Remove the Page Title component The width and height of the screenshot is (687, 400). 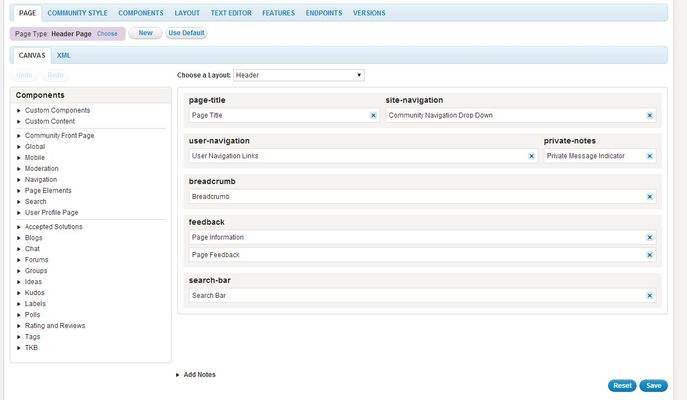pyautogui.click(x=373, y=116)
